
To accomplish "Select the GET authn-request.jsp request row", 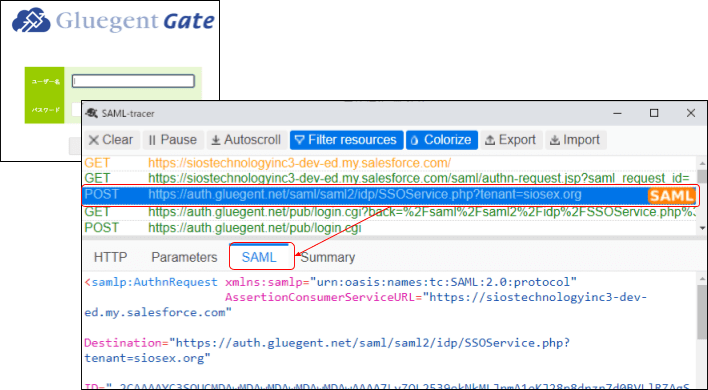I will (390, 178).
